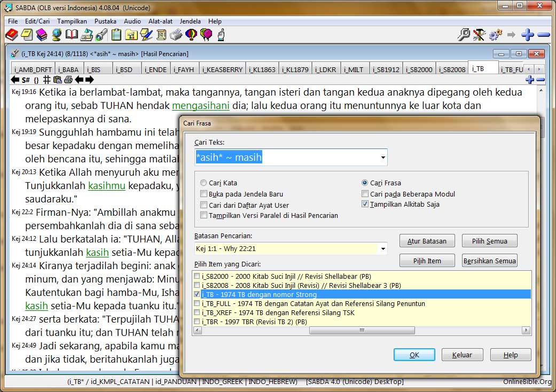Expand the Batasan Pencarian dropdown arrow
Screen dimensions: 556x392
[383, 249]
